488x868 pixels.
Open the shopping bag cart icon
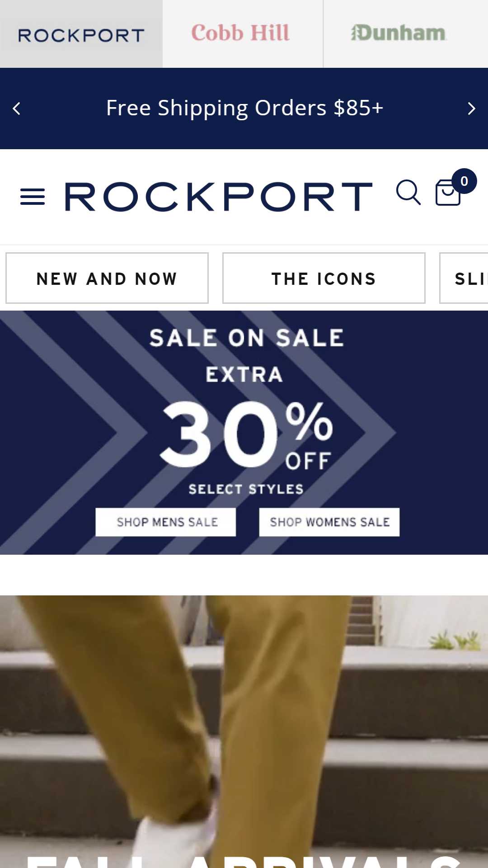tap(448, 193)
